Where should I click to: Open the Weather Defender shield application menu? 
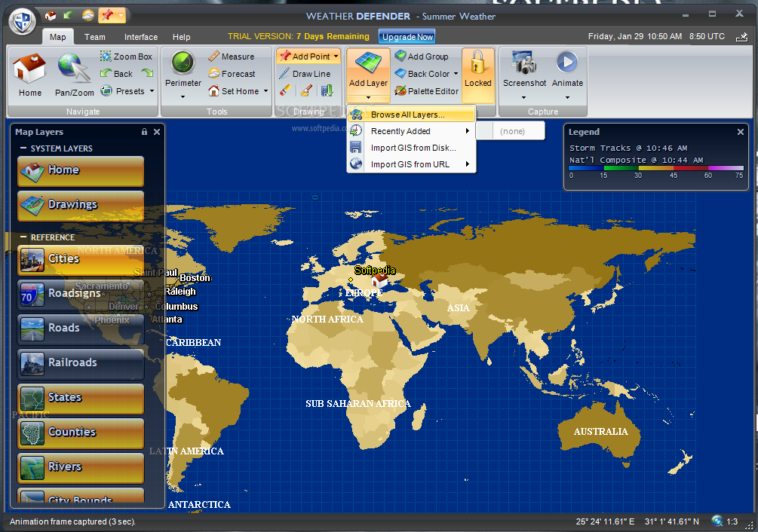pos(23,21)
